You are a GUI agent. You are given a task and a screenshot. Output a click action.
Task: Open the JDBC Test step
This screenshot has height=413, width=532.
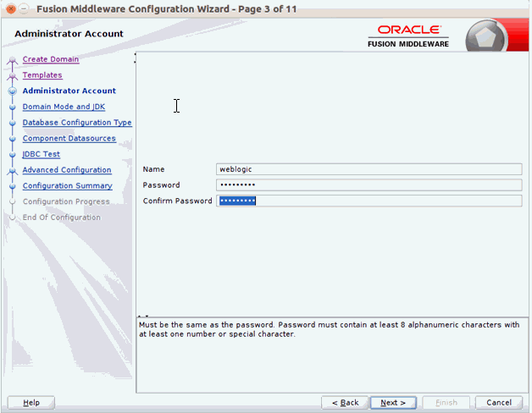[41, 154]
